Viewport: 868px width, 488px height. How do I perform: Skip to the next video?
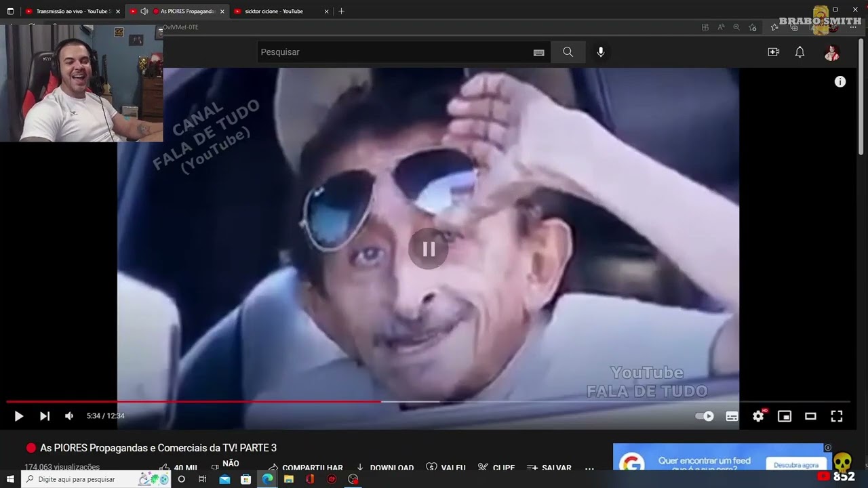pos(45,416)
